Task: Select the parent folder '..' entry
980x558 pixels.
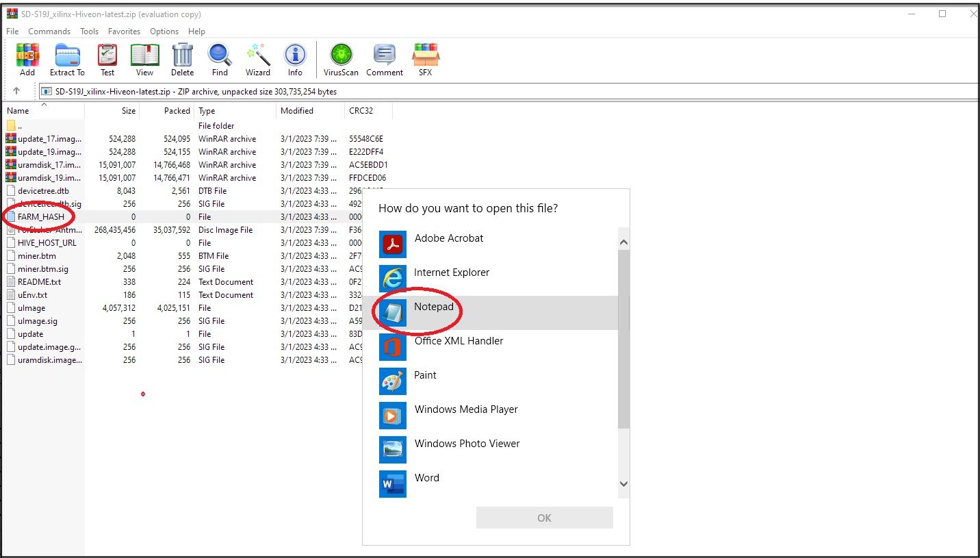Action: (14, 125)
